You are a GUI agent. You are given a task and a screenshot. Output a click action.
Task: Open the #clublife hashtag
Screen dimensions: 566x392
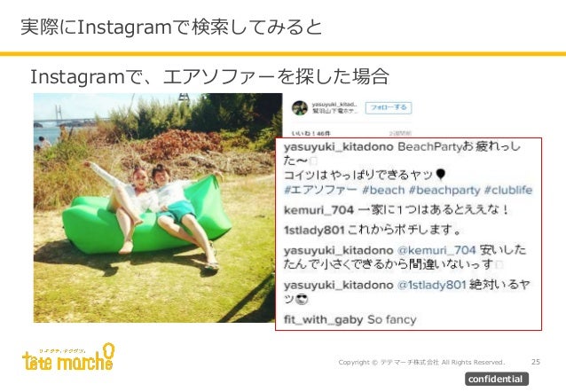coord(508,190)
